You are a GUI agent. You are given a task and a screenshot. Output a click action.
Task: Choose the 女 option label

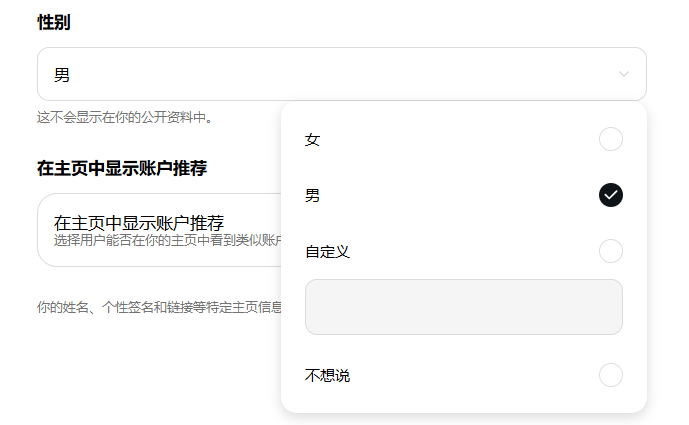pos(312,139)
